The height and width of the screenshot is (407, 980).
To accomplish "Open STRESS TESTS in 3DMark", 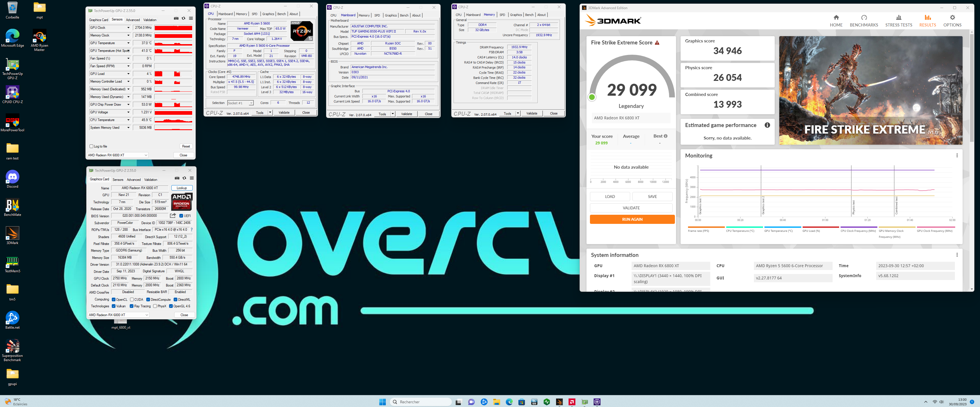I will tap(898, 21).
